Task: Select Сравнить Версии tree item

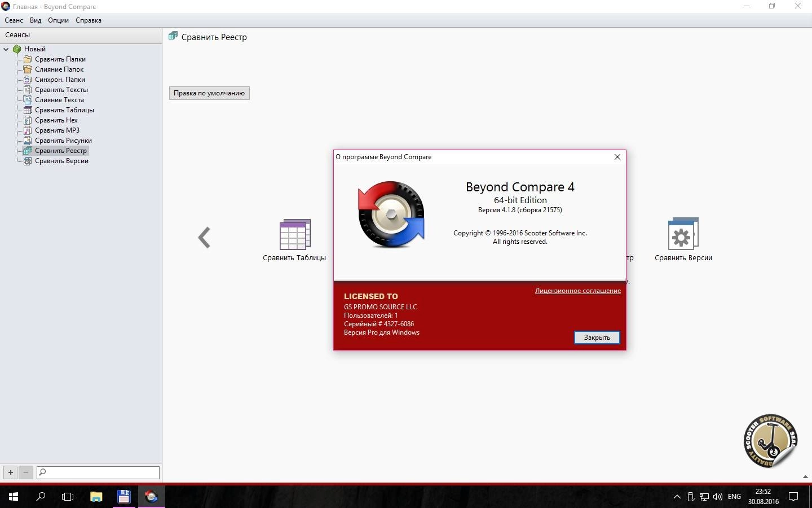Action: (x=61, y=161)
